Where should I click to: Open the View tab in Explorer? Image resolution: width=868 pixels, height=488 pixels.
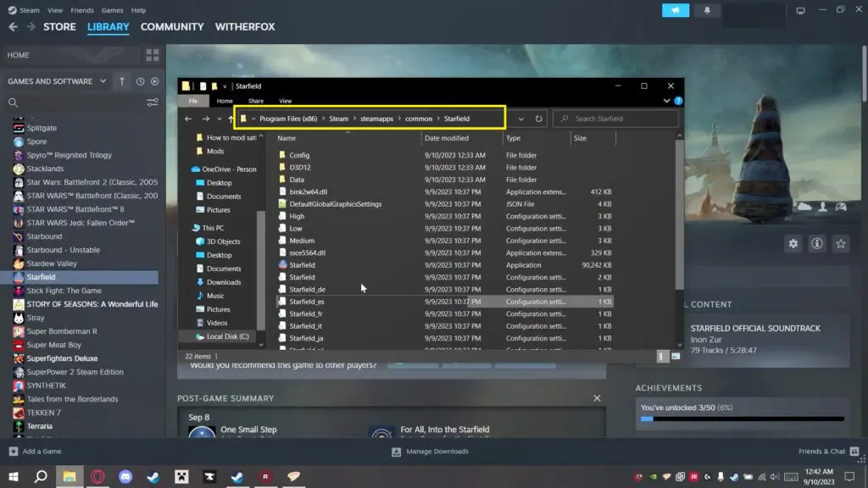tap(285, 101)
